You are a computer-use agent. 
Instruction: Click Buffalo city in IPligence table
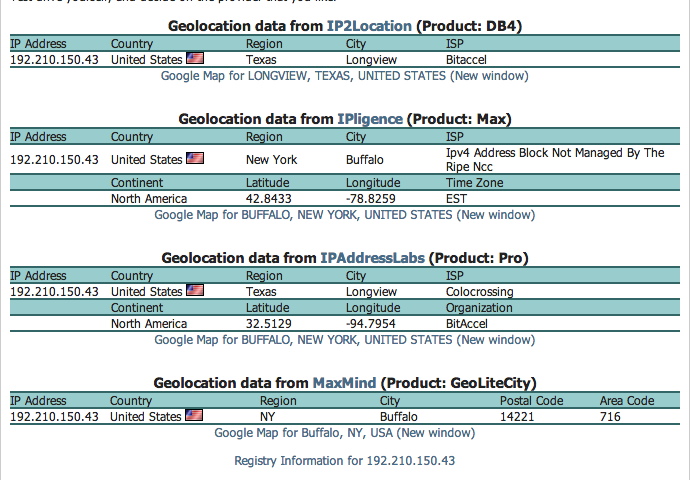(364, 160)
